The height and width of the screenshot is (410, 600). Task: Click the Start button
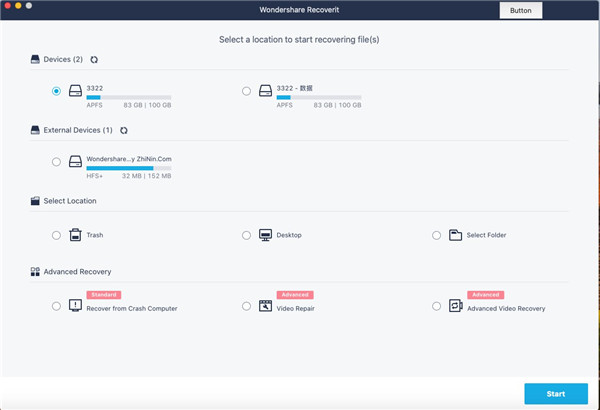coord(556,394)
